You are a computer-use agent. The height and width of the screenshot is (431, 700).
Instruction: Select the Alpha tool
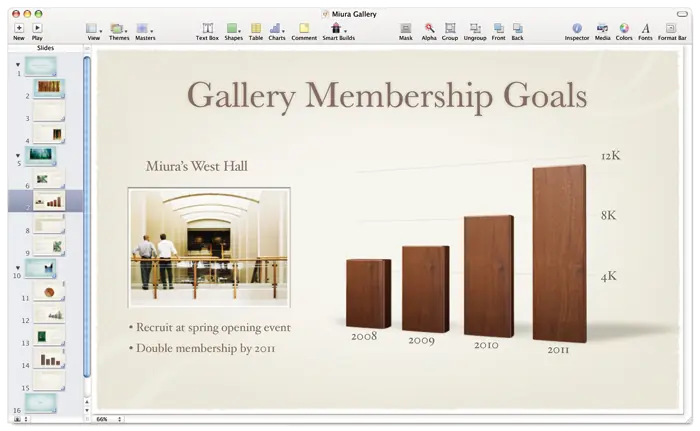pyautogui.click(x=429, y=31)
